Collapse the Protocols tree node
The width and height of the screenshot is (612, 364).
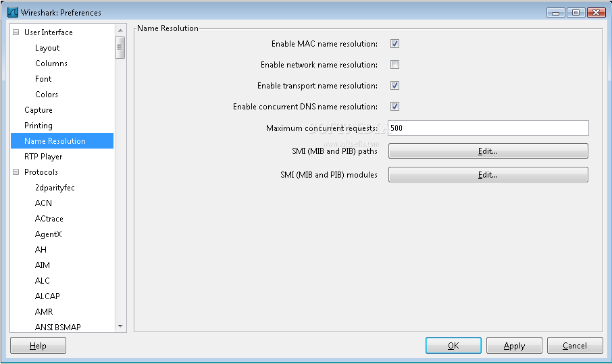click(x=16, y=172)
